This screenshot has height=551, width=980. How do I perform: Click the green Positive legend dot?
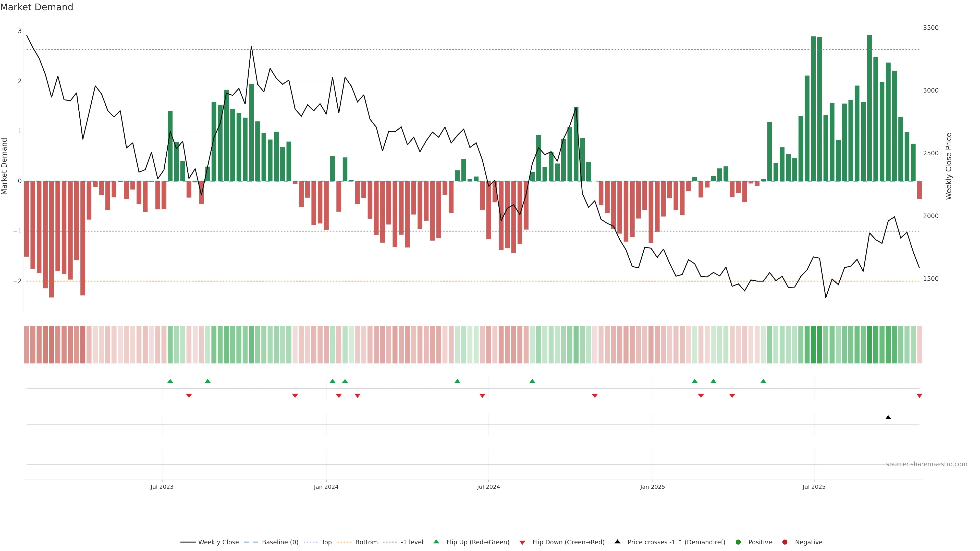(x=738, y=542)
